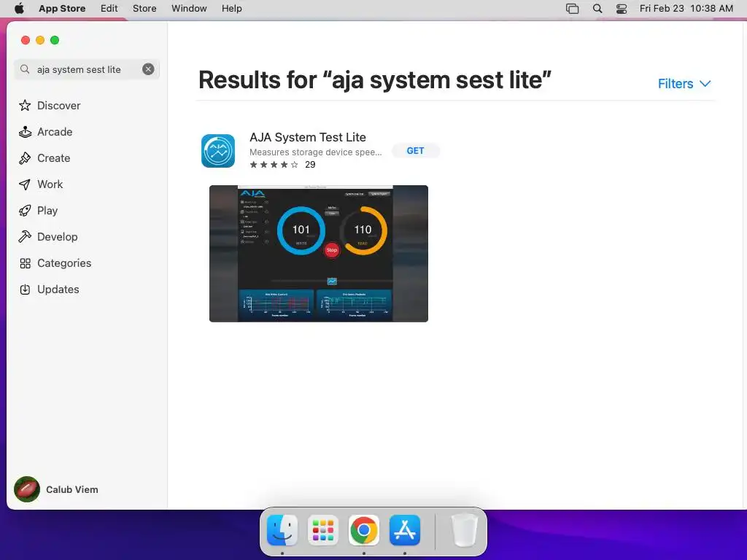
Task: Open the App Store menu
Action: pyautogui.click(x=62, y=8)
